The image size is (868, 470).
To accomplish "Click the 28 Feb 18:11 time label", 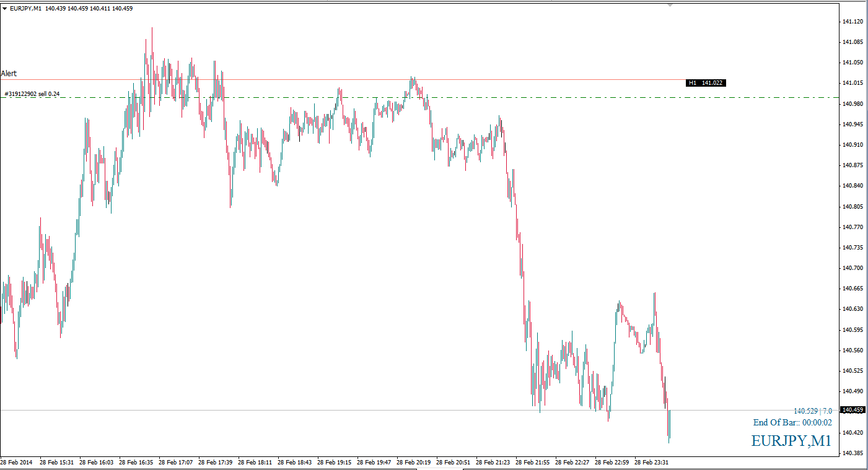I will click(255, 462).
